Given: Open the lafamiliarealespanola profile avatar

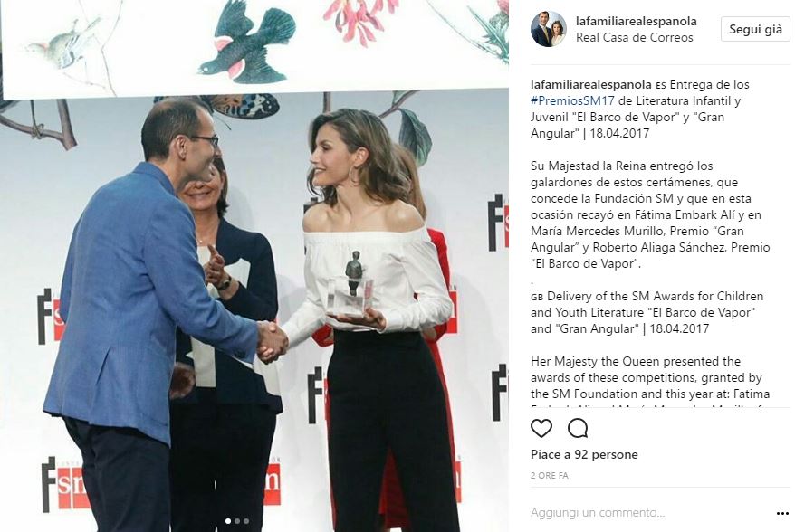Looking at the screenshot, I should [548, 29].
